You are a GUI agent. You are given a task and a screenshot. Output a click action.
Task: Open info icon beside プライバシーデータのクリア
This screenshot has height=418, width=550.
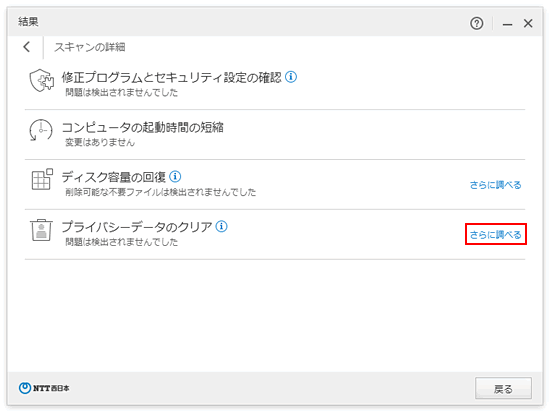[x=221, y=226]
